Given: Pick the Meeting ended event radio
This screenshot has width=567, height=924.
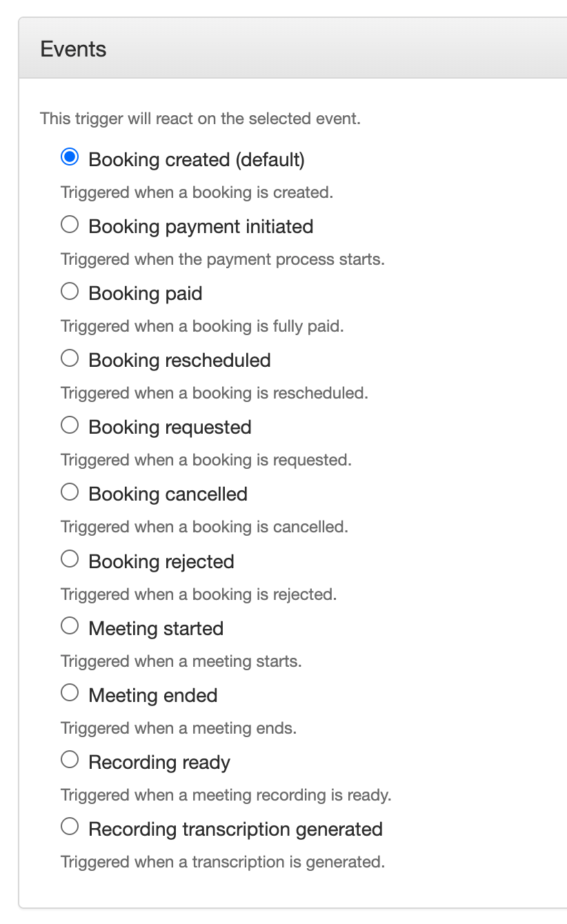Looking at the screenshot, I should (x=70, y=693).
